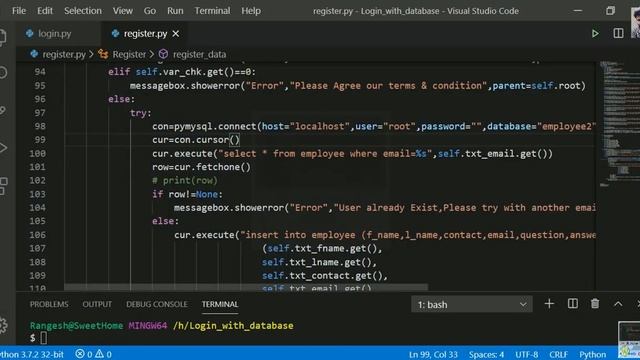640x360 pixels.
Task: Click the terminal path /h/Login_with_database
Action: pyautogui.click(x=233, y=326)
